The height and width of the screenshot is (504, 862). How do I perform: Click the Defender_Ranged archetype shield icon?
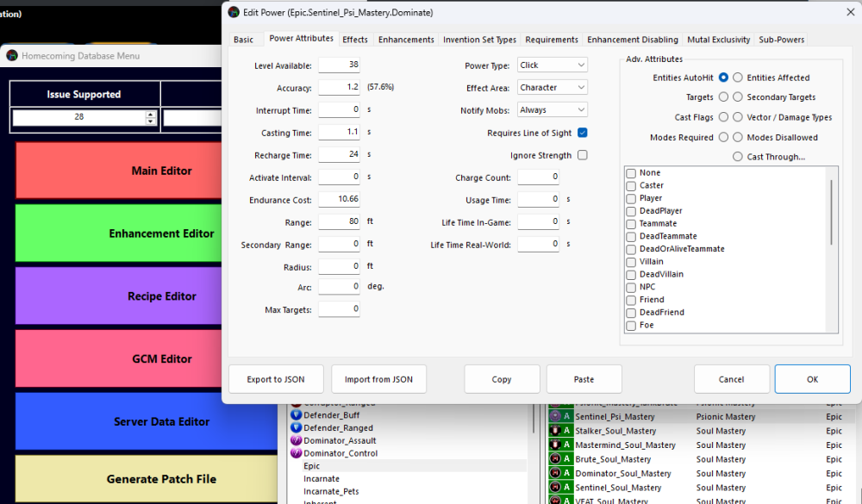(x=296, y=428)
